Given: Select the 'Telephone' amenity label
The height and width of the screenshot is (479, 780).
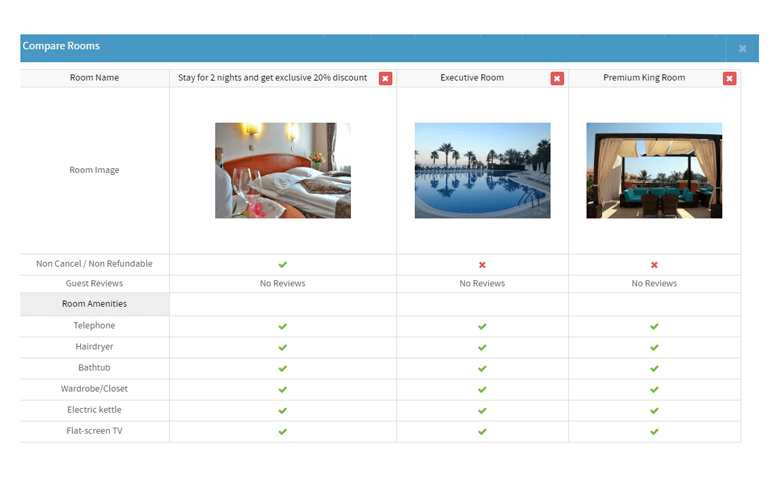Looking at the screenshot, I should tap(94, 325).
